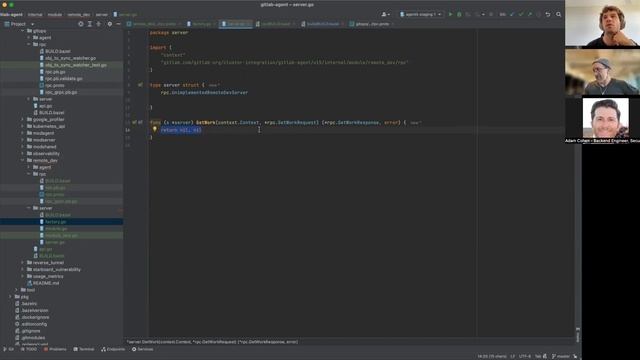Select obj_to_sync_watcher.go in project tree
This screenshot has width=640, height=360.
pos(70,58)
